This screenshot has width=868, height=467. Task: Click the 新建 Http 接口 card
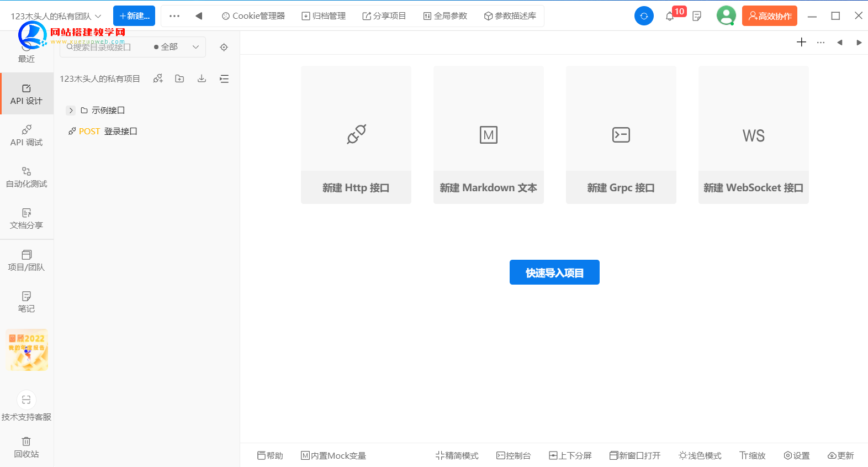356,135
